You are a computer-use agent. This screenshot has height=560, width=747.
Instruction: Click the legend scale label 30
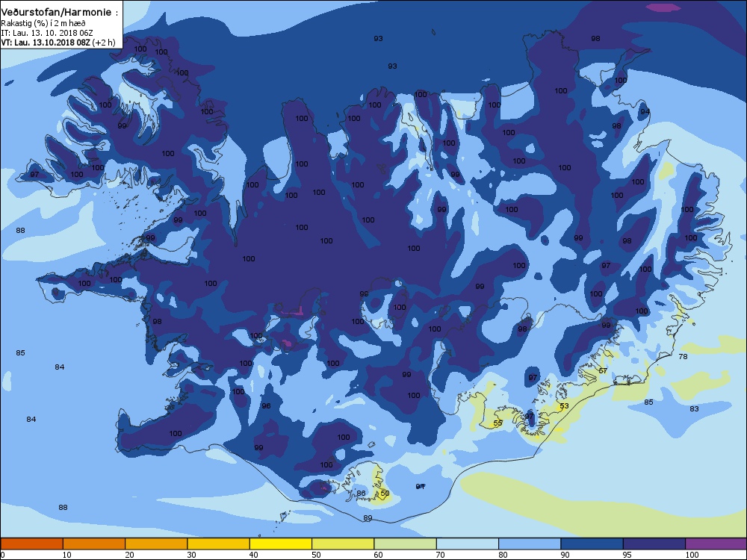[191, 555]
